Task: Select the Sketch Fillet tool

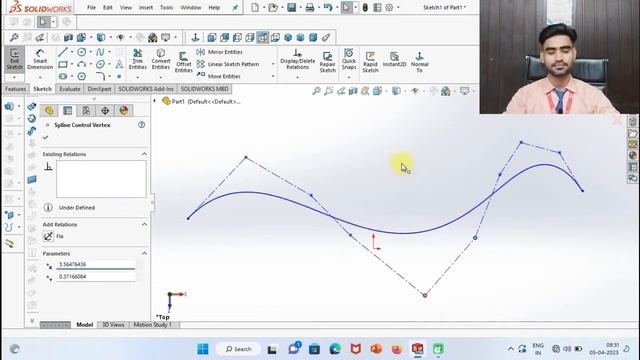Action: (100, 76)
